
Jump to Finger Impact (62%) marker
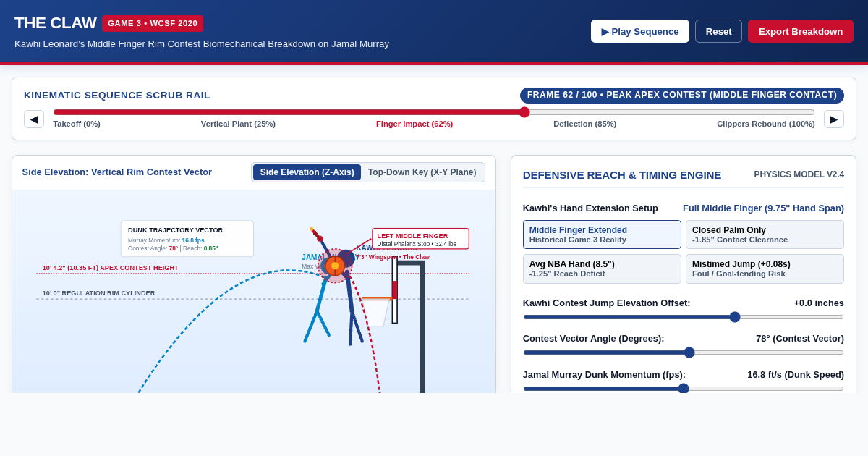(x=414, y=124)
